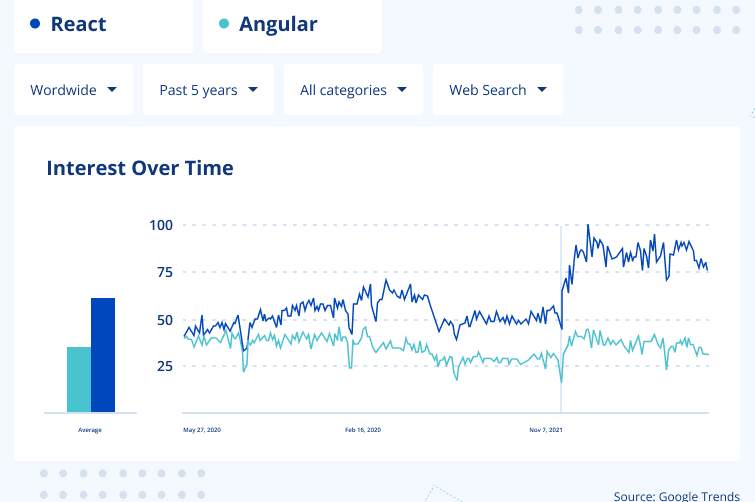Viewport: 755px width, 502px height.
Task: Click the 25 y-axis label
Action: coord(164,366)
